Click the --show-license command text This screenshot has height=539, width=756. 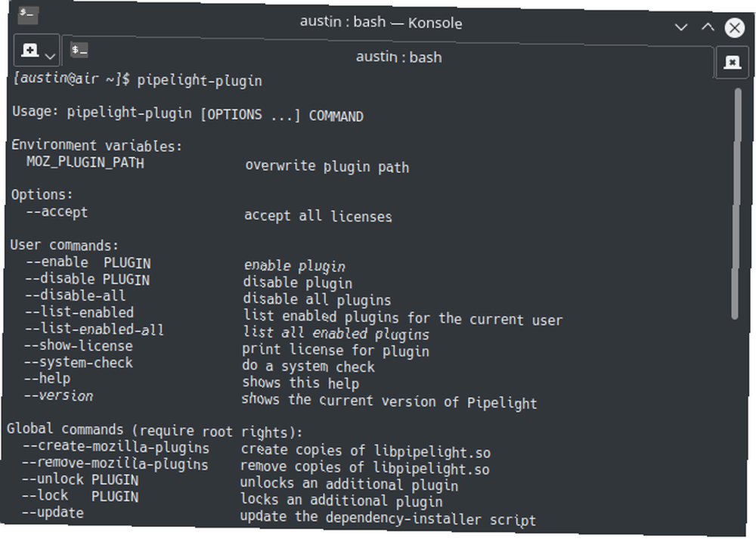click(x=79, y=345)
